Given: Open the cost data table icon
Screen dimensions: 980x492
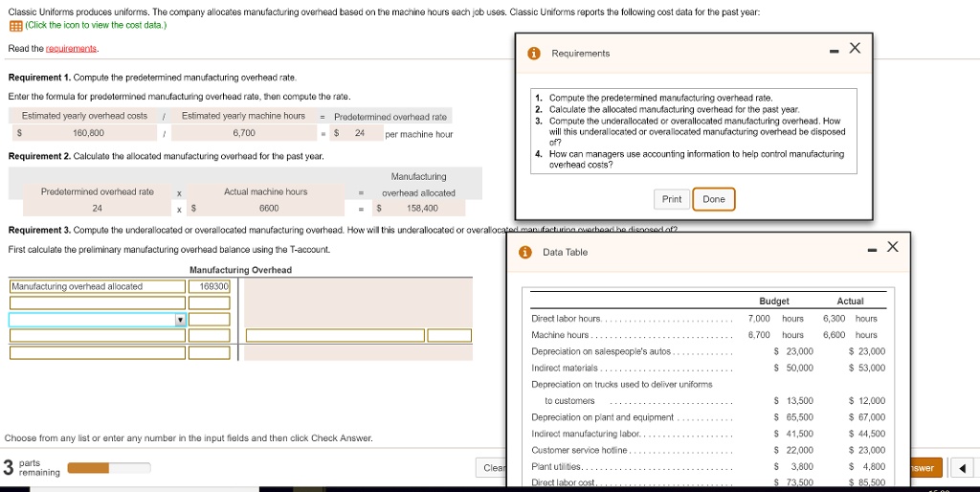Looking at the screenshot, I should point(14,26).
